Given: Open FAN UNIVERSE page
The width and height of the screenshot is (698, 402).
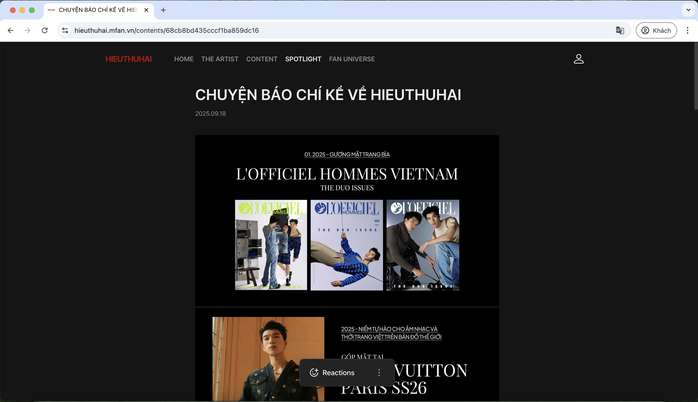Looking at the screenshot, I should click(x=352, y=59).
